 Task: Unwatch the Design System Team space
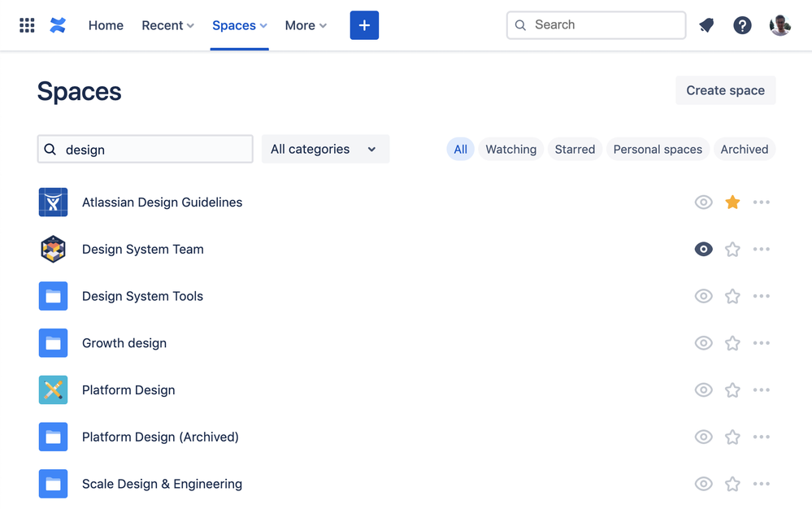coord(703,249)
